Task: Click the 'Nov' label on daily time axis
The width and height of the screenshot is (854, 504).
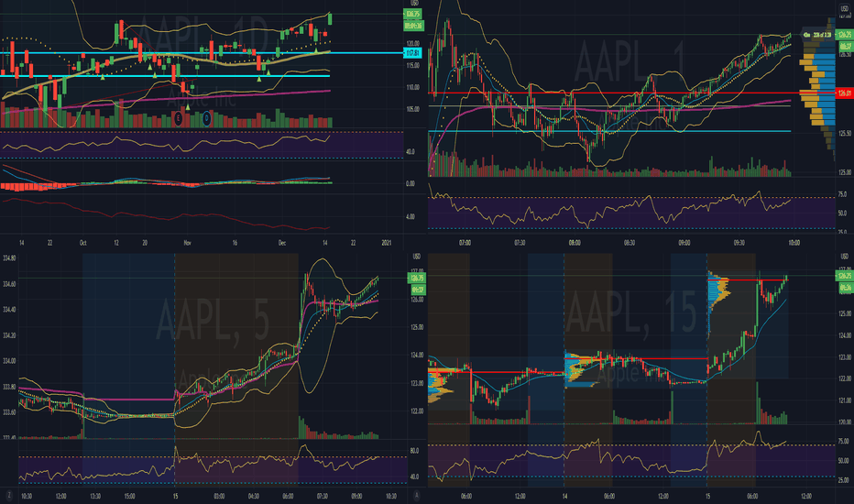Action: [x=187, y=243]
